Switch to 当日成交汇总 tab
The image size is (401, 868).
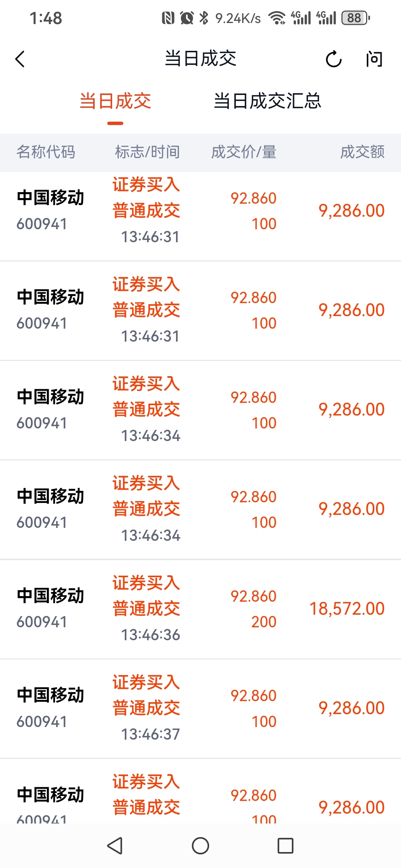267,101
